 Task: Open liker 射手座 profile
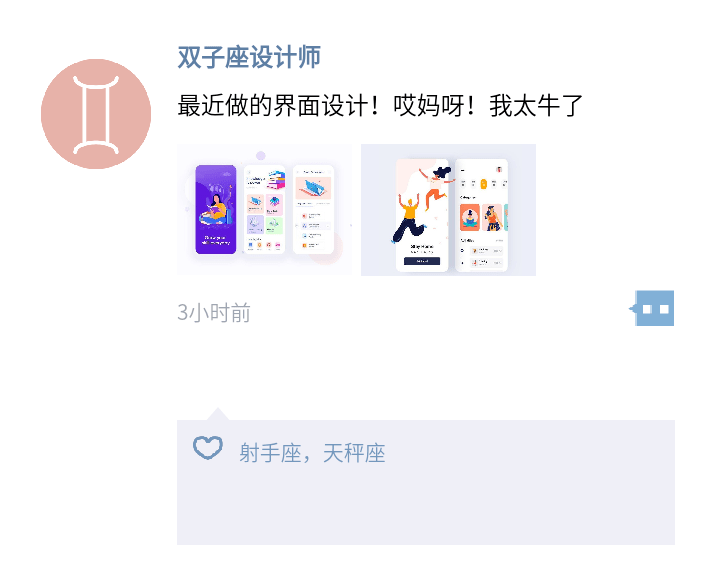270,453
